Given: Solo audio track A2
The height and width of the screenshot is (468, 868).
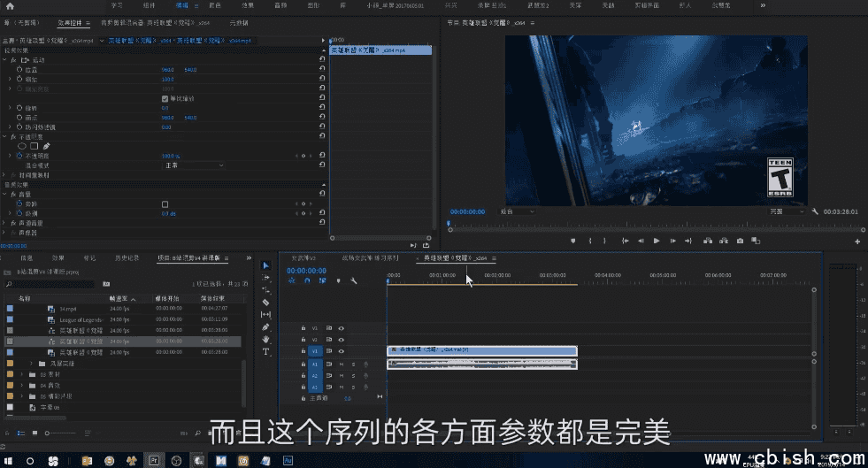Looking at the screenshot, I should coord(353,376).
